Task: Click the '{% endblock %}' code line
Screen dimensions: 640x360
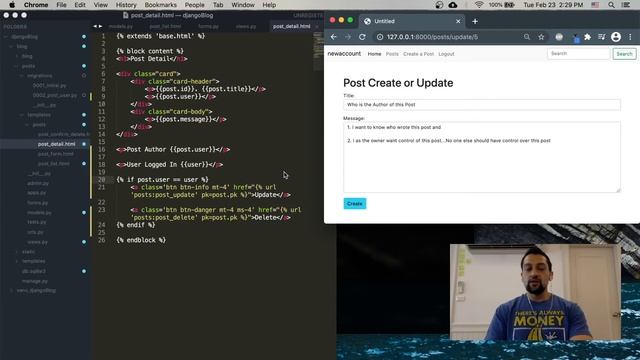Action: [141, 240]
